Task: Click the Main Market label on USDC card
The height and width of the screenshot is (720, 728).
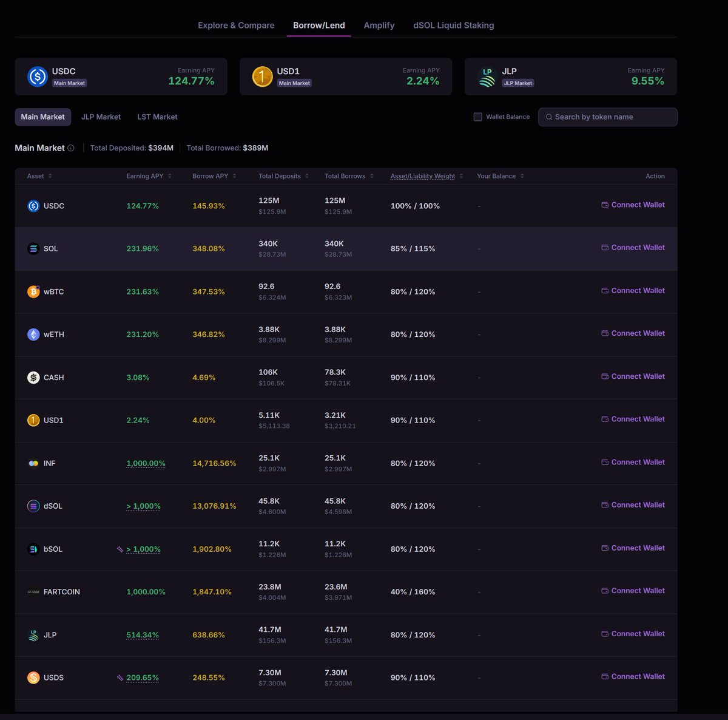Action: (x=69, y=83)
